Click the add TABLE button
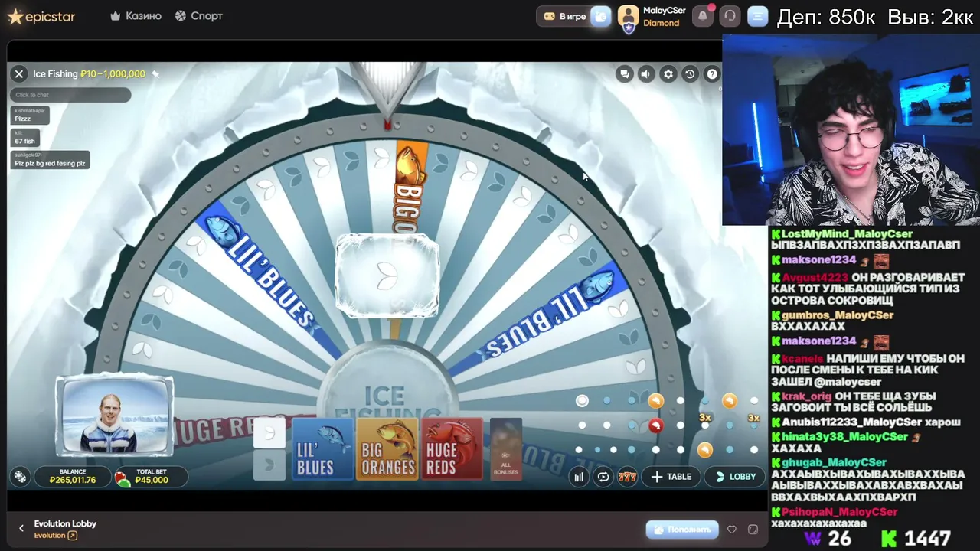The height and width of the screenshot is (551, 980). (671, 477)
